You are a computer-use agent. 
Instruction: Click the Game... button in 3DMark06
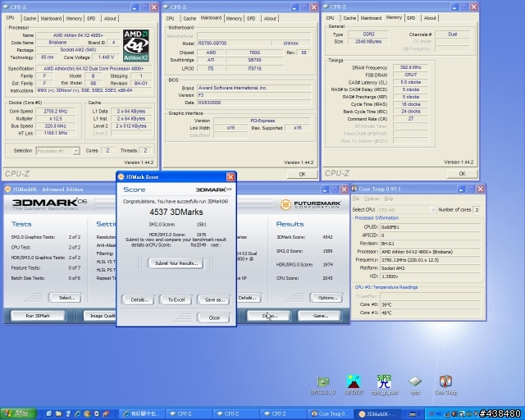pyautogui.click(x=320, y=316)
